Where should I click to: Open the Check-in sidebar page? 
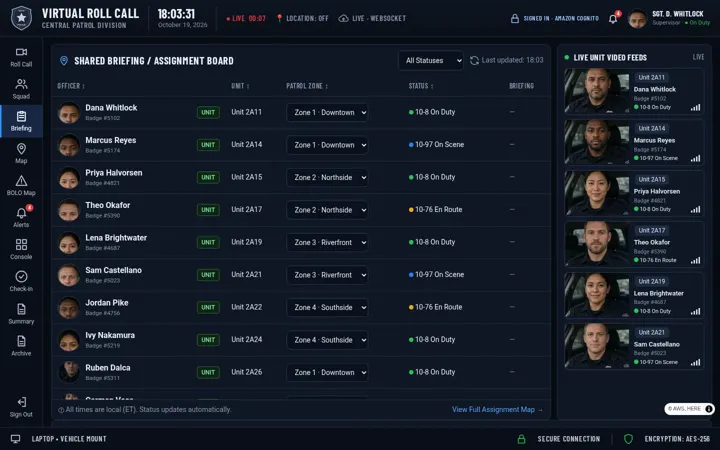coord(21,282)
